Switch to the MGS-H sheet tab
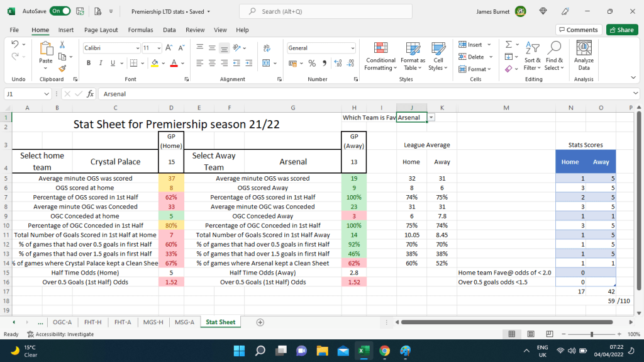This screenshot has width=644, height=362. [153, 322]
